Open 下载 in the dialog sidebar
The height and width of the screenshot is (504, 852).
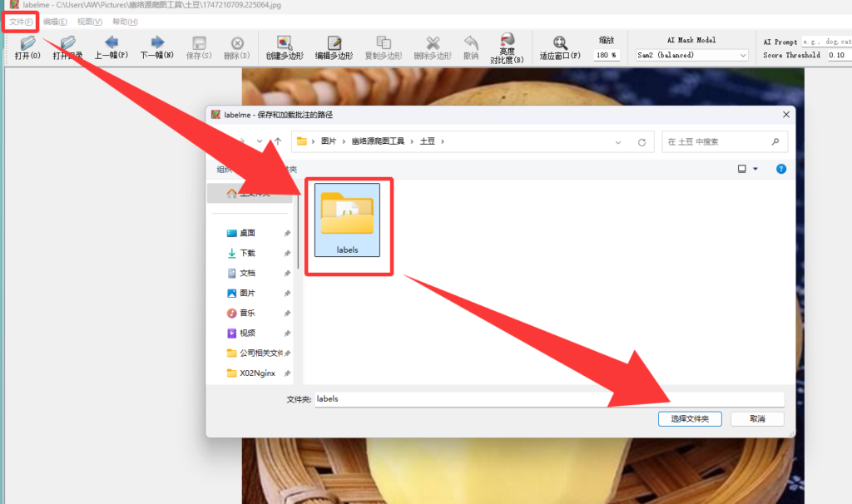247,253
